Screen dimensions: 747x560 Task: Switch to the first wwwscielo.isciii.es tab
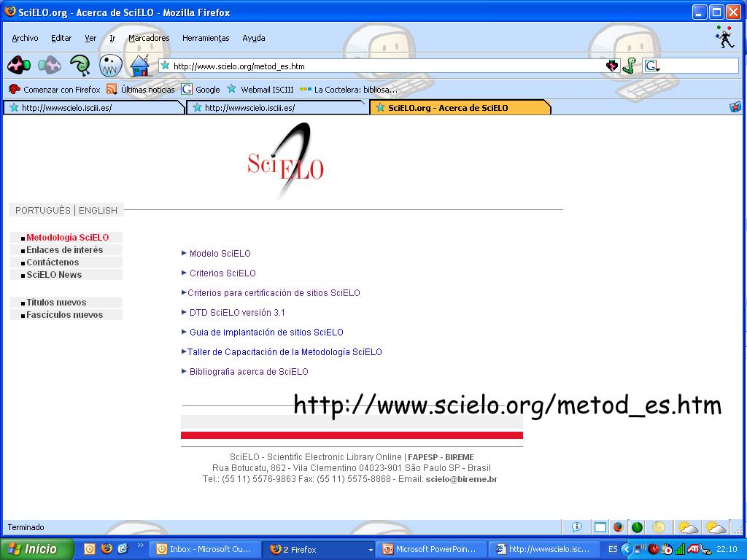(x=93, y=108)
